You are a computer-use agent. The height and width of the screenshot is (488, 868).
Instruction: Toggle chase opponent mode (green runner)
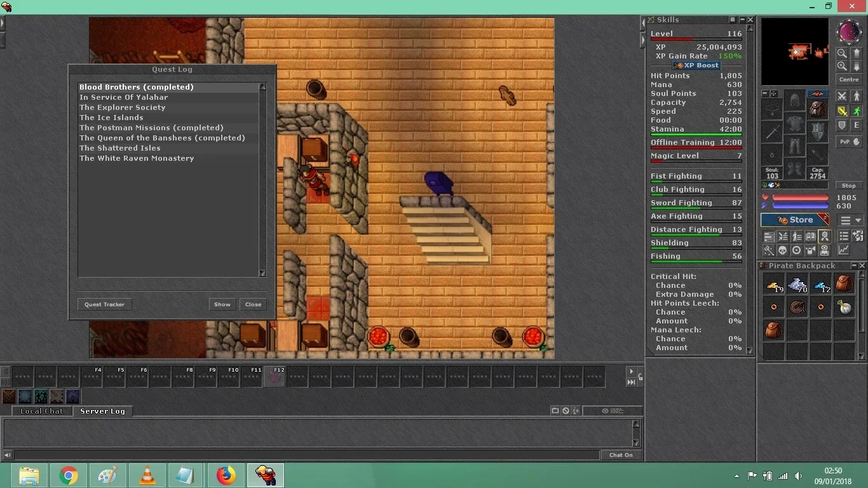coord(857,111)
